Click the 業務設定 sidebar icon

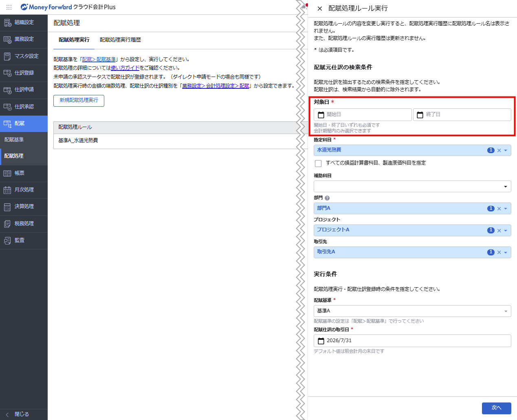tap(7, 39)
